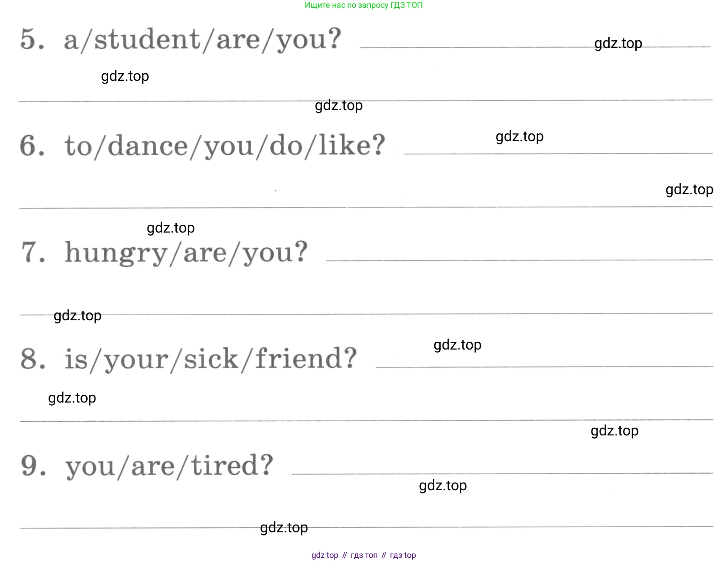Click the number 7 of the exercise
This screenshot has height=562, width=728.
[33, 252]
